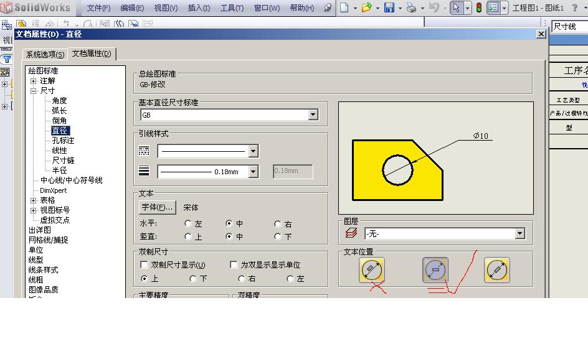
Task: Click the Rebuild traffic light icon
Action: coord(479,7)
